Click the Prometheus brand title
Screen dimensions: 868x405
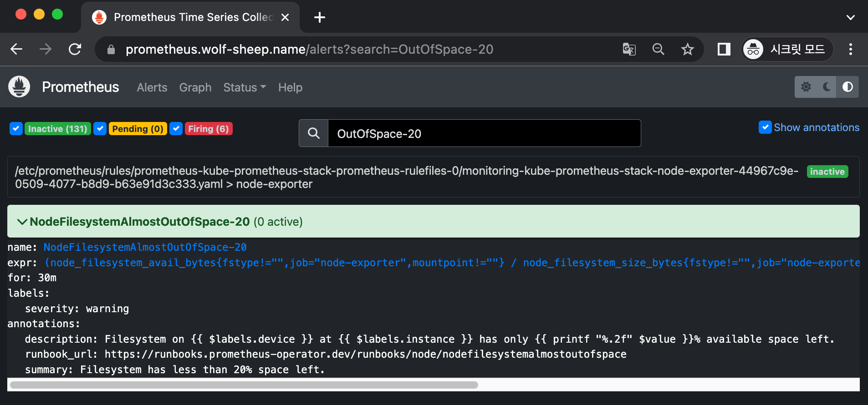[x=80, y=87]
